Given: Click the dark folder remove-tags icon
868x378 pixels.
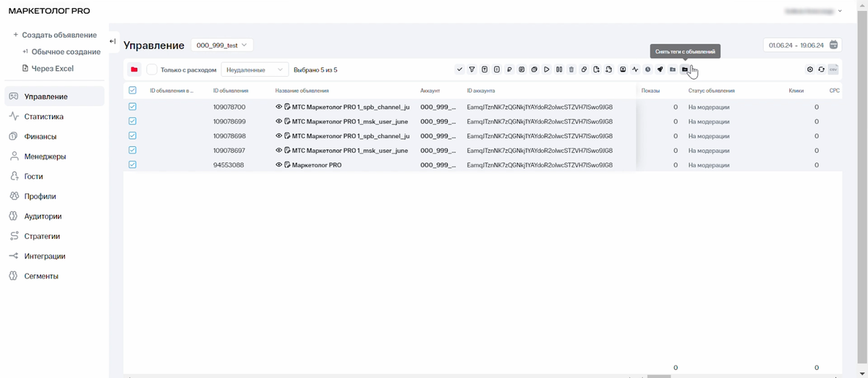Looking at the screenshot, I should pos(684,70).
